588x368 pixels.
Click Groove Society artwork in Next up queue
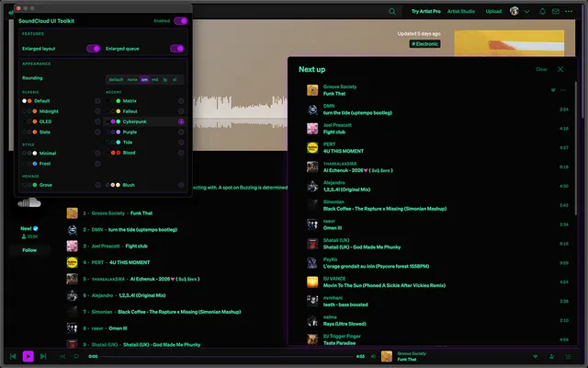312,90
